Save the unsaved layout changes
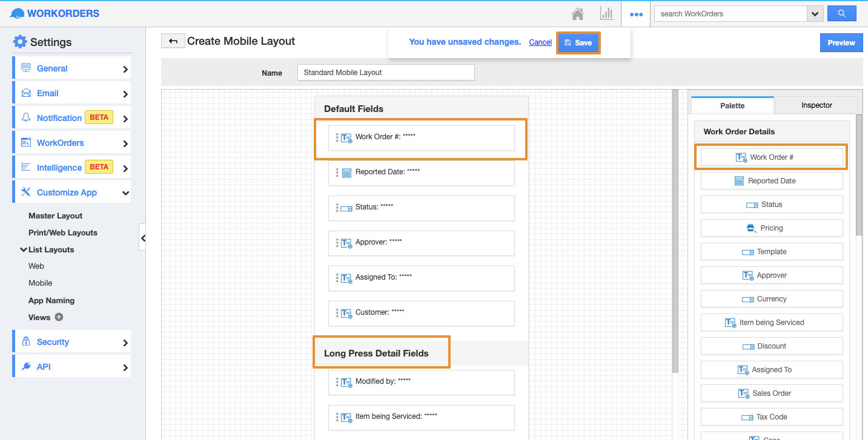Image resolution: width=868 pixels, height=440 pixels. [578, 43]
